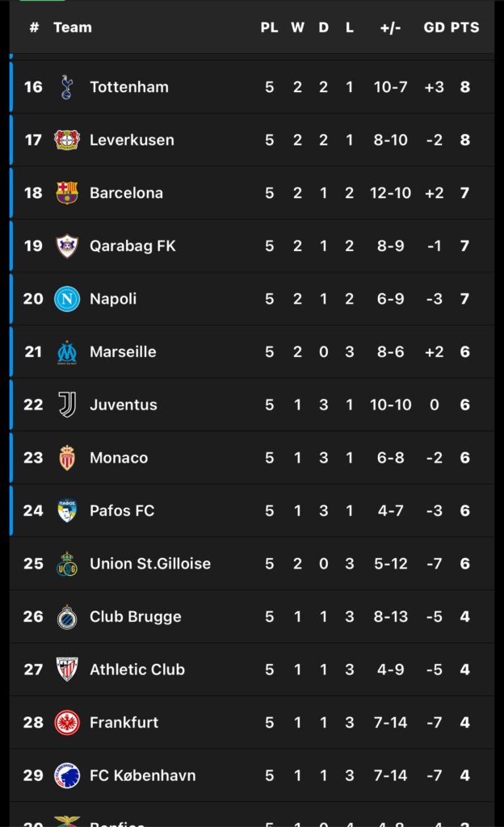Click Tottenham's points value 8

tap(464, 87)
